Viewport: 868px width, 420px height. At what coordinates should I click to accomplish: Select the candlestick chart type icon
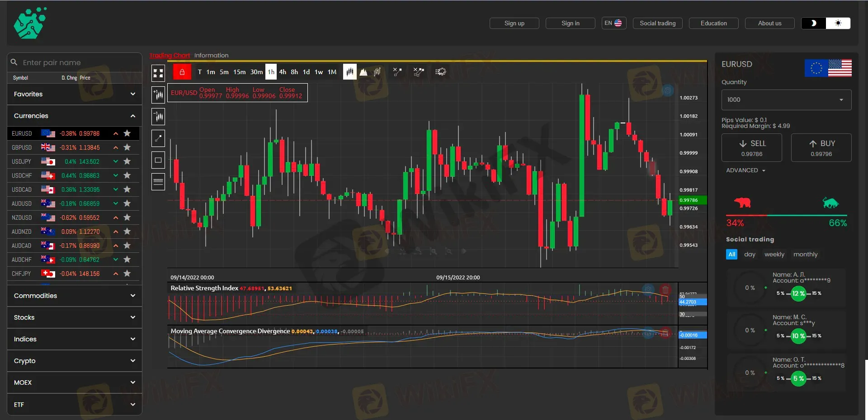[x=350, y=72]
